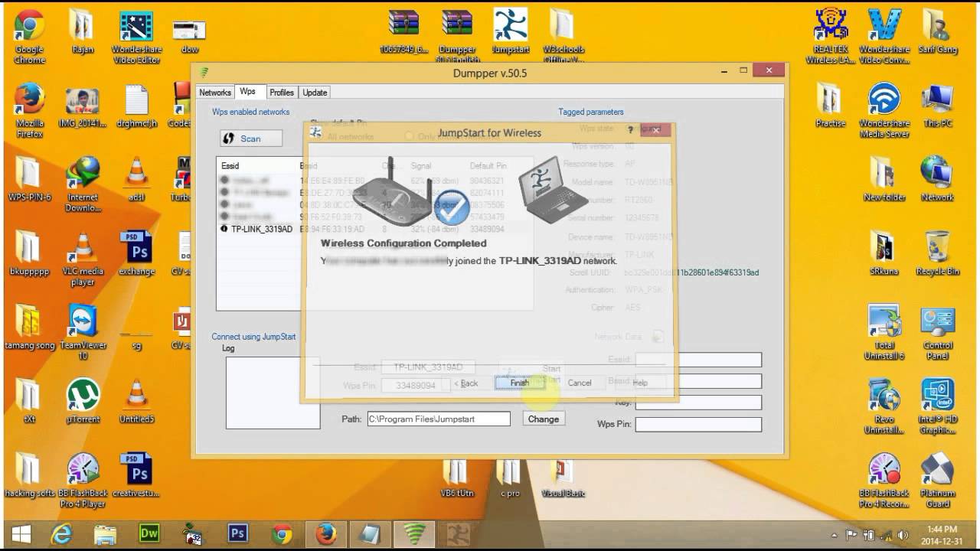The width and height of the screenshot is (980, 551).
Task: Open Internet Explorer from taskbar
Action: pyautogui.click(x=60, y=534)
